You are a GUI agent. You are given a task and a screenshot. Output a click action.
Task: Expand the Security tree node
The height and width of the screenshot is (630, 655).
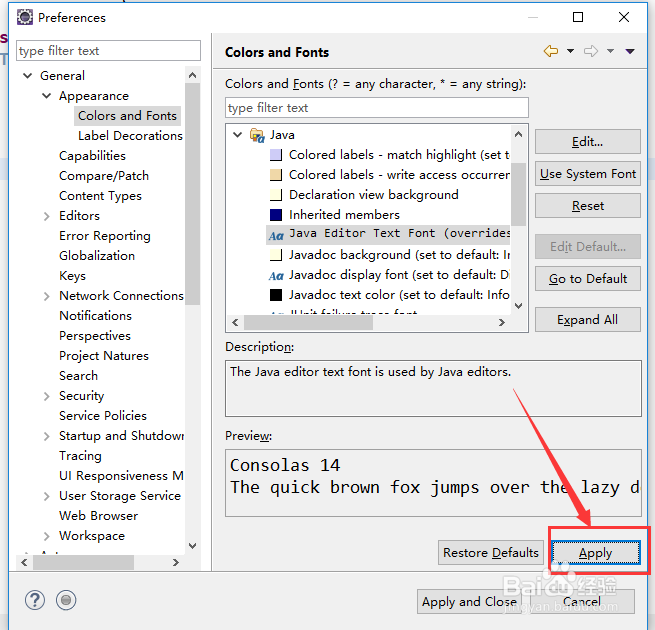coord(47,396)
